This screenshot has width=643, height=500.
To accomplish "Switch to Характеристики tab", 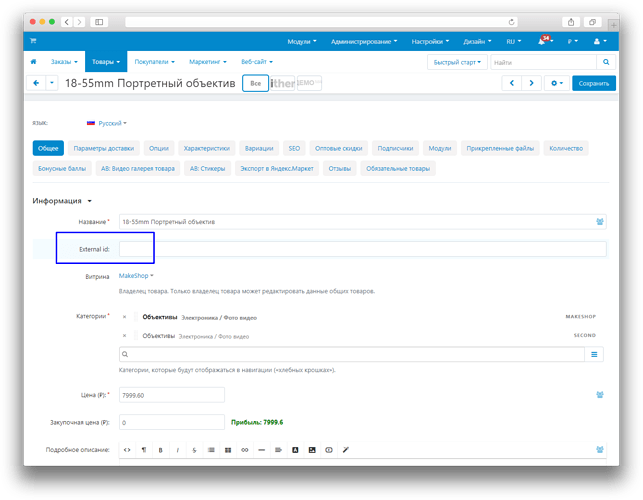I will pos(207,148).
